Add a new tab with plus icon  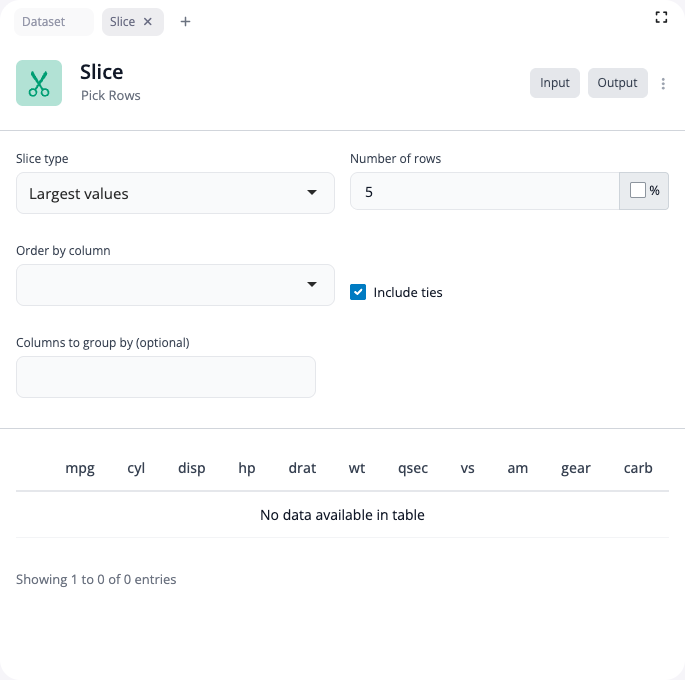(x=185, y=22)
